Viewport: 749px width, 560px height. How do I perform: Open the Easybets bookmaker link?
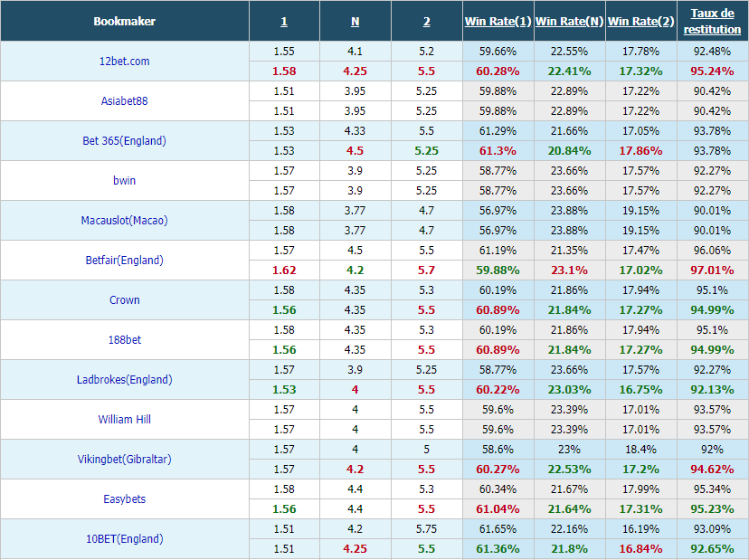tap(124, 498)
